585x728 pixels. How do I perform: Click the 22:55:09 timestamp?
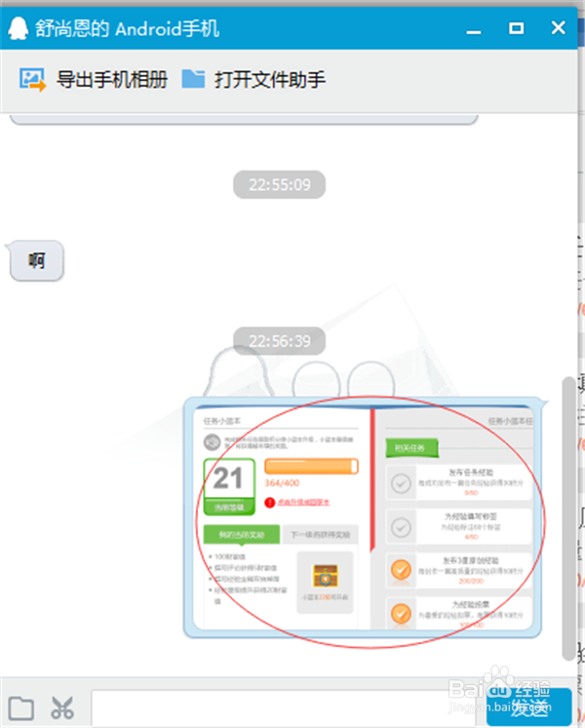[x=279, y=185]
